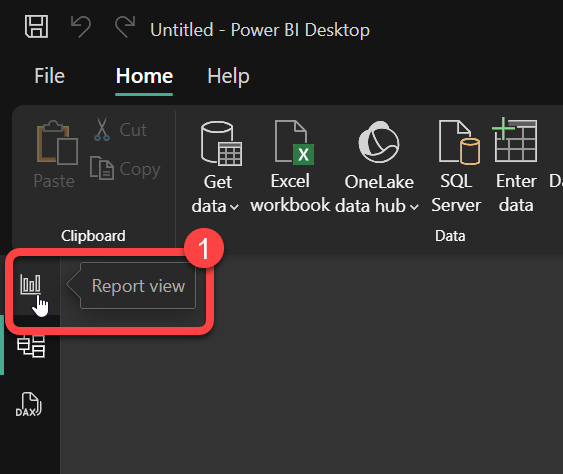Click the Undo arrow icon
This screenshot has width=563, height=474.
coord(81,26)
